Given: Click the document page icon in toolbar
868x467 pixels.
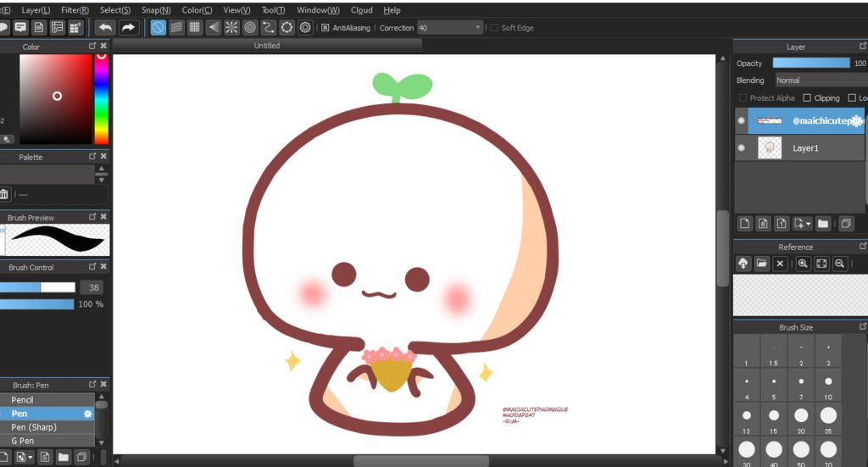Looking at the screenshot, I should point(39,28).
